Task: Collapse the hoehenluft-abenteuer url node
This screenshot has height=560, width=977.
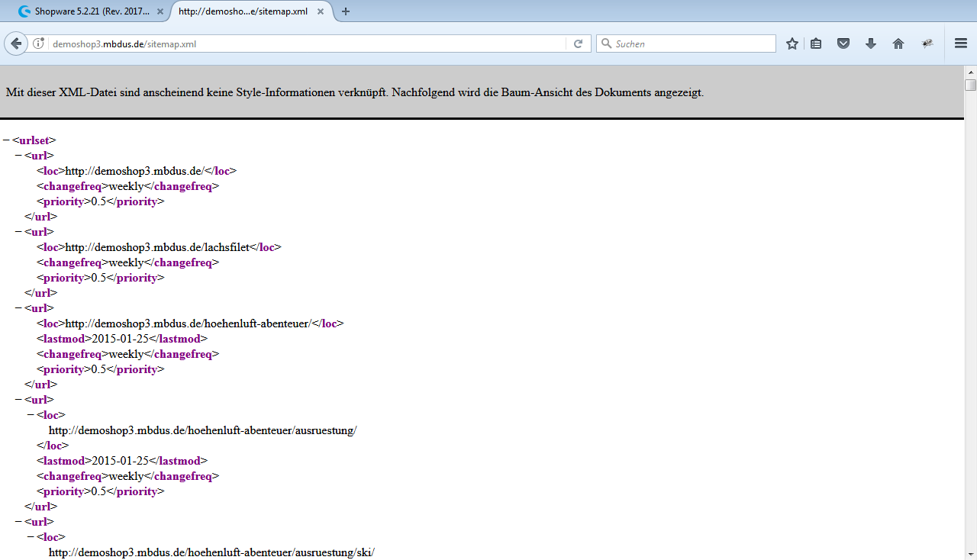Action: [x=18, y=308]
